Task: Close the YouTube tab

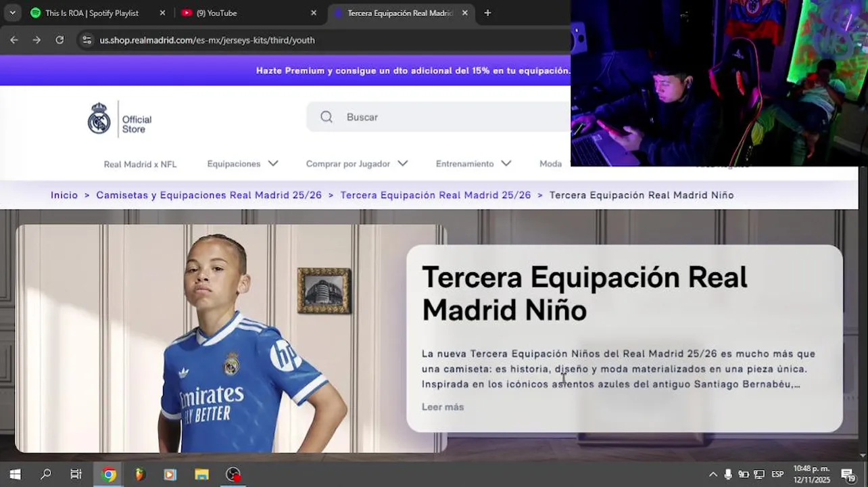Action: [314, 13]
